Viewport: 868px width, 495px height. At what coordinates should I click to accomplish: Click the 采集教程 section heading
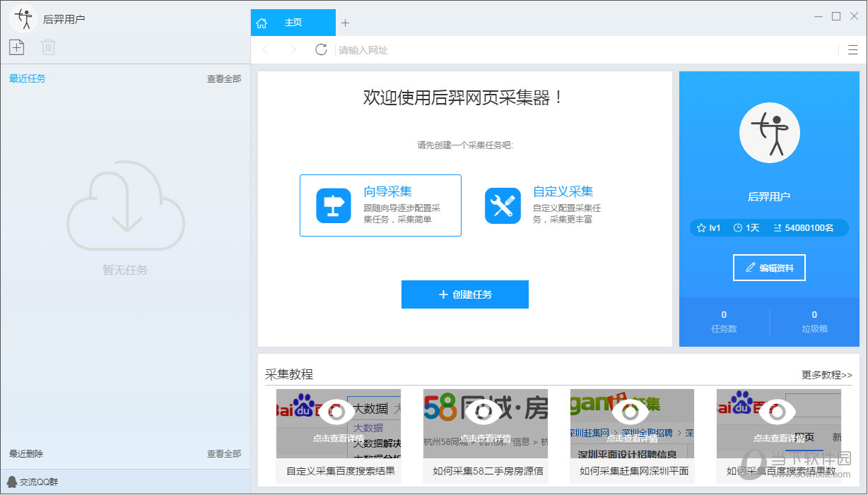[289, 374]
